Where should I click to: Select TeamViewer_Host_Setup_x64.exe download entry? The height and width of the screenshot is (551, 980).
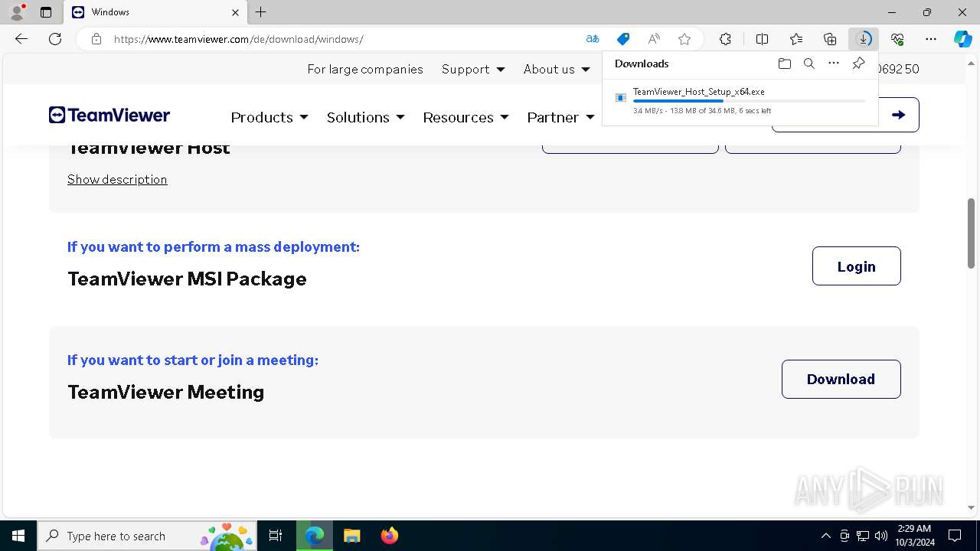pos(740,101)
